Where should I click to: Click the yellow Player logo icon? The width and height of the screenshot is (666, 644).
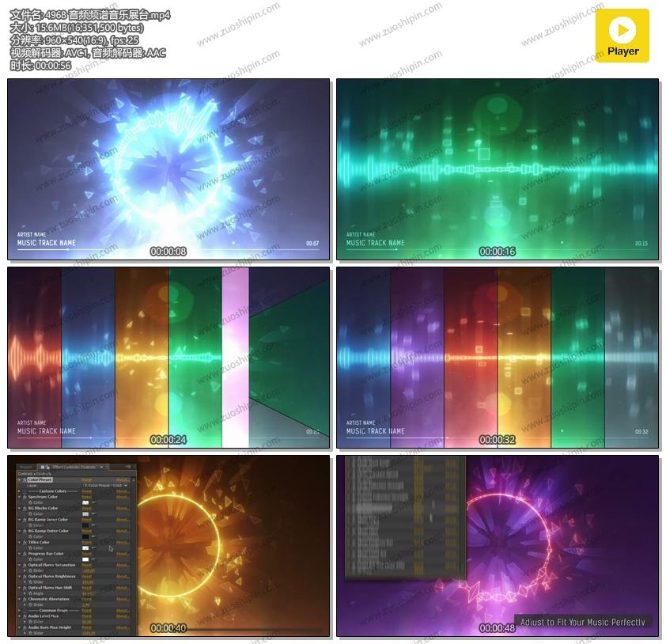click(622, 36)
